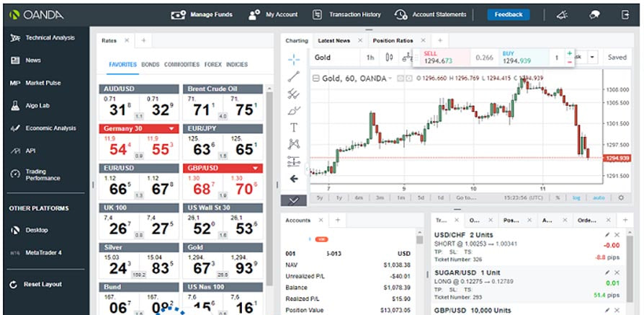Open Account Statements in the header

(431, 15)
